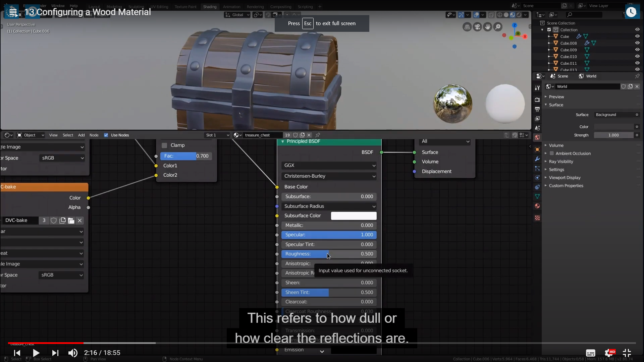Click the zoom magnifier icon in viewport
644x362 pixels.
point(498,27)
